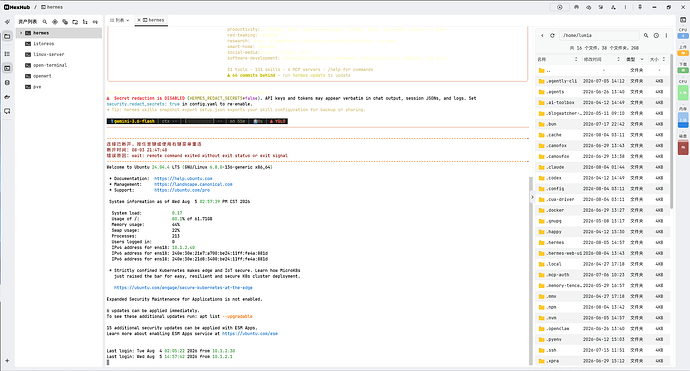Click the transfer arrows icon in left sidebar
This screenshot has height=371, width=690.
point(7,97)
